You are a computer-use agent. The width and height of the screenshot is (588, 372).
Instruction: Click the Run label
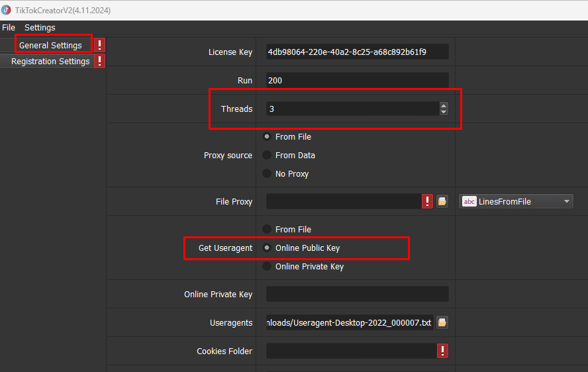point(245,80)
